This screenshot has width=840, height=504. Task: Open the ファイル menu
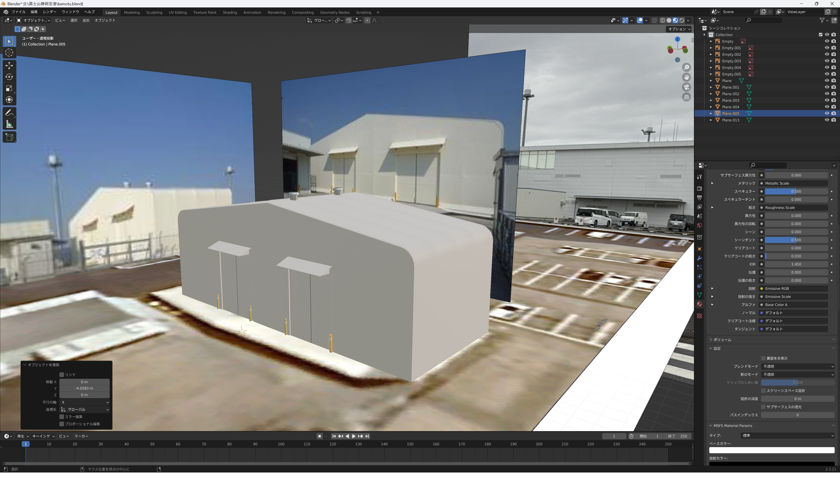point(19,12)
